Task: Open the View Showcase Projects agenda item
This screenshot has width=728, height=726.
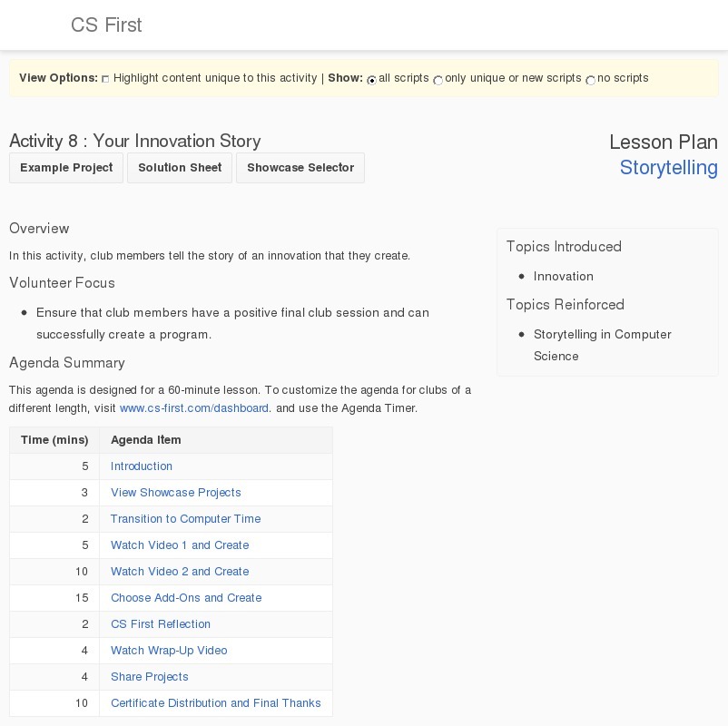Action: (x=176, y=493)
